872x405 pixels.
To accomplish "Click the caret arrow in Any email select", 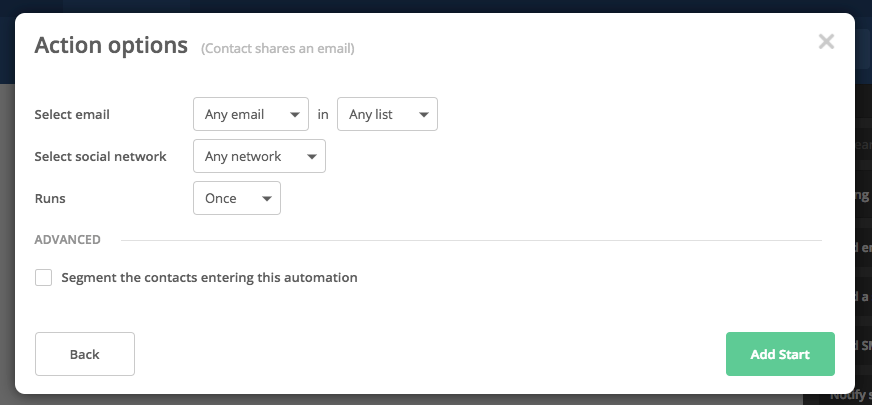I will pos(295,115).
